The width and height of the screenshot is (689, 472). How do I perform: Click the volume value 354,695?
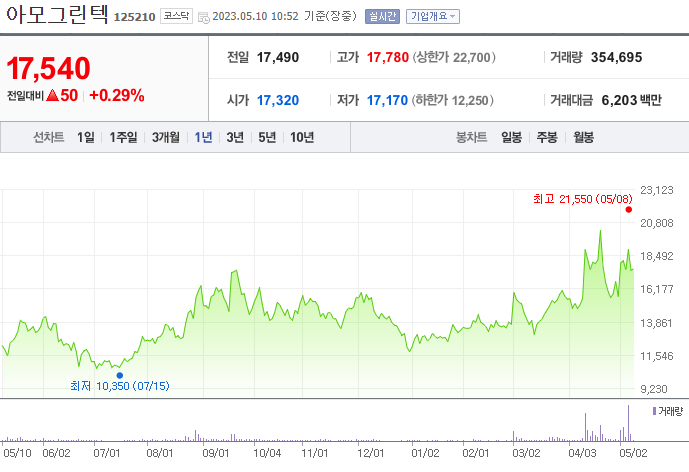[x=616, y=57]
